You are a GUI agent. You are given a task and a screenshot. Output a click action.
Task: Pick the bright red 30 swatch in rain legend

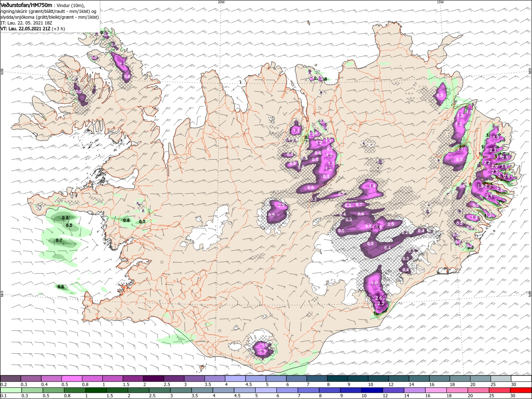click(521, 390)
